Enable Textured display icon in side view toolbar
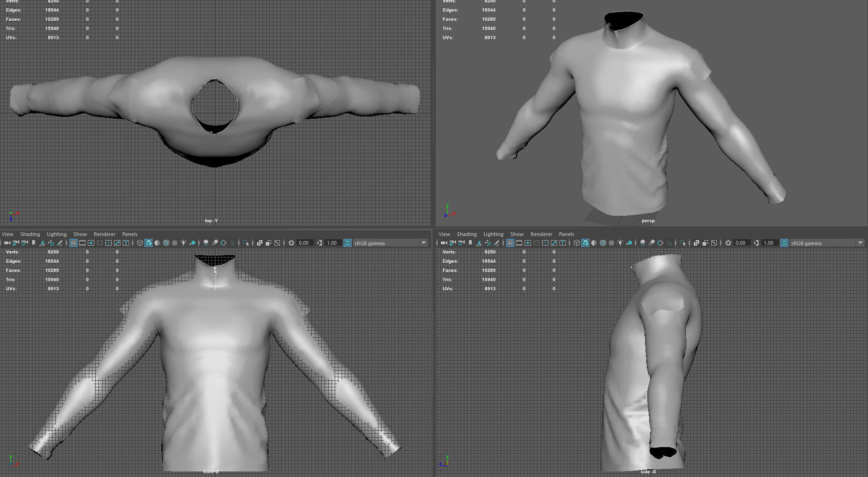Image resolution: width=868 pixels, height=477 pixels. click(611, 243)
